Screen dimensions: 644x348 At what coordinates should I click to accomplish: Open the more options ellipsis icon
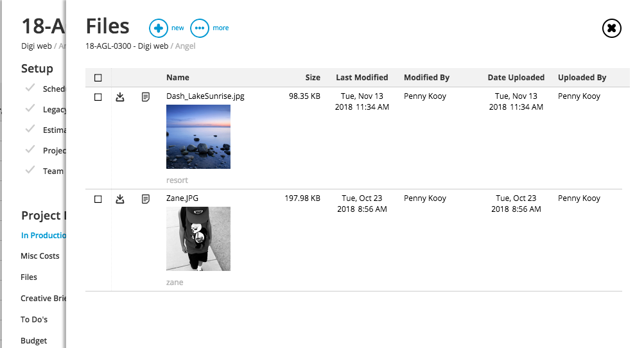click(200, 28)
